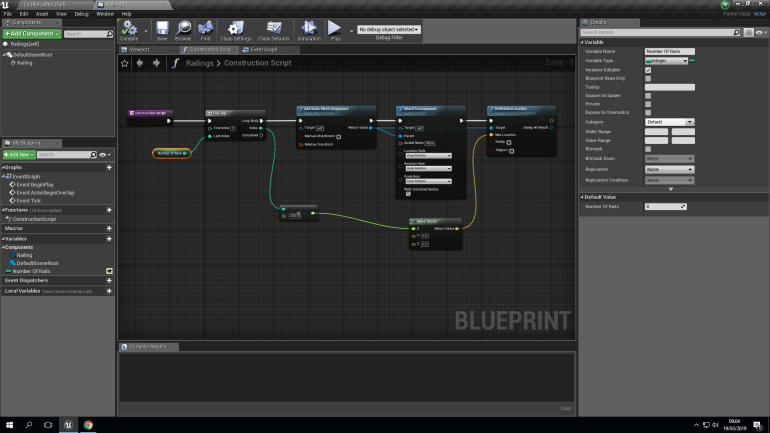Toggle Private checkbox

pos(648,104)
